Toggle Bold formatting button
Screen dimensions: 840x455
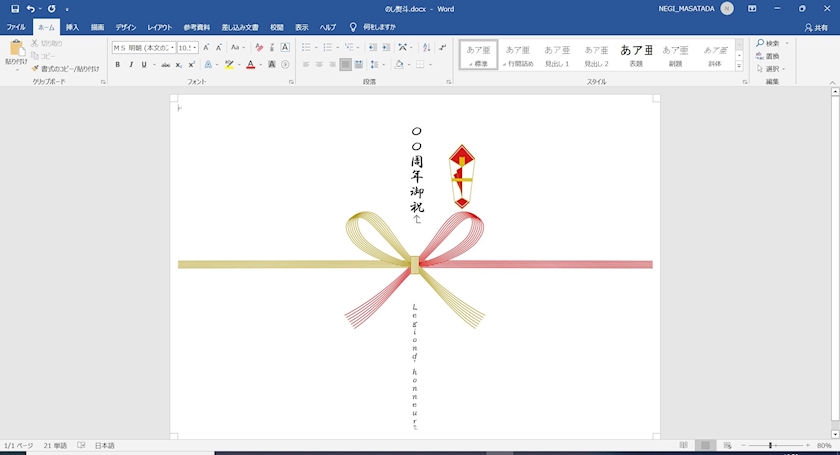tap(117, 64)
